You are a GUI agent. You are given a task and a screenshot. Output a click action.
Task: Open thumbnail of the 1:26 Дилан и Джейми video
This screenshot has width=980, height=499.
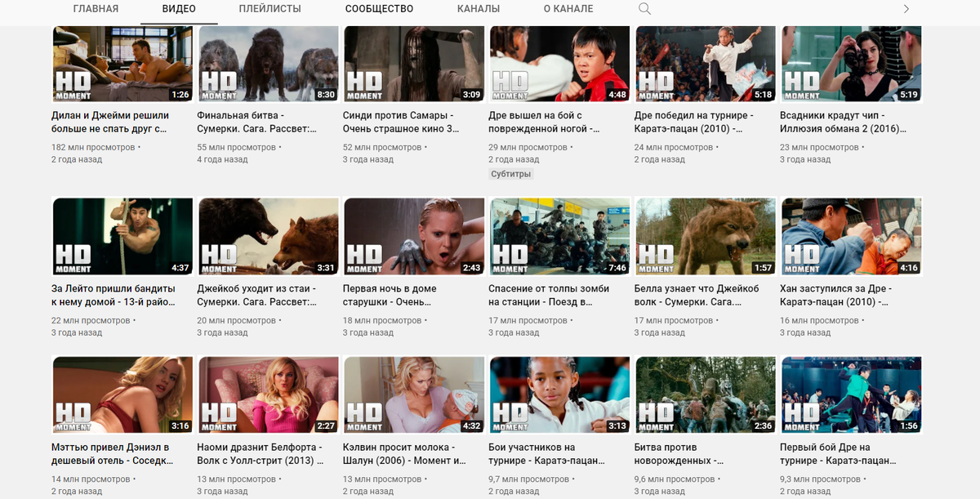coord(122,64)
